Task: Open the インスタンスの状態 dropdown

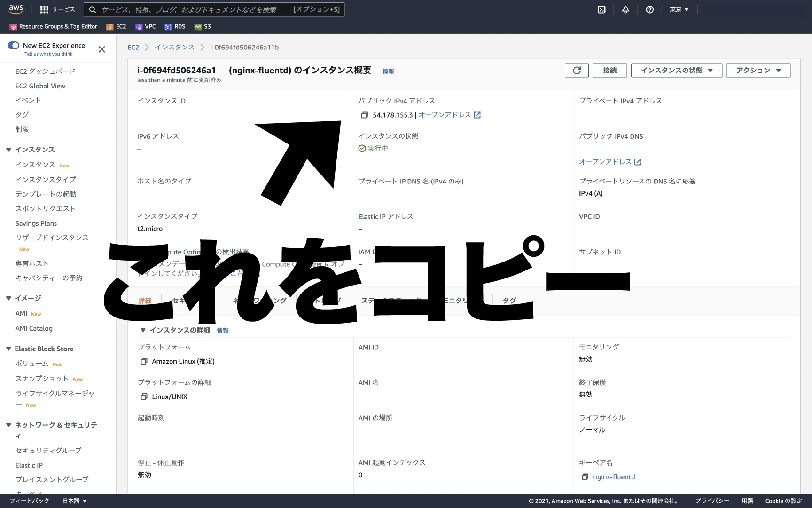Action: (x=677, y=71)
